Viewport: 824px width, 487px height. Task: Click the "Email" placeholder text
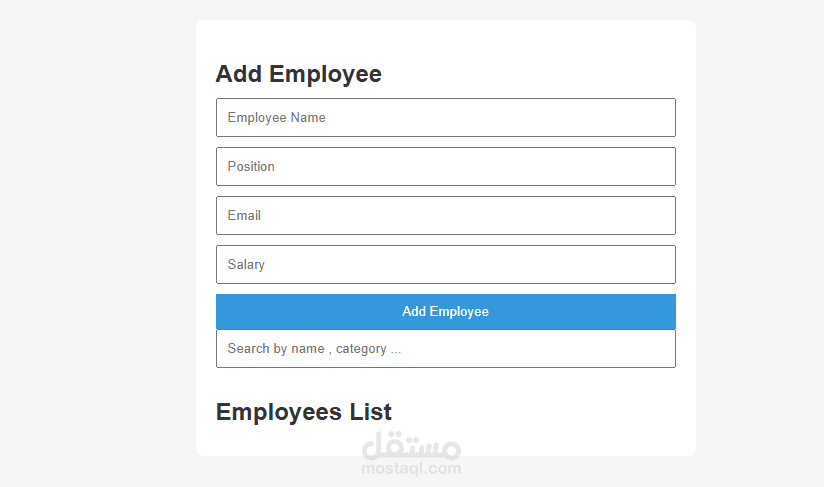point(244,216)
